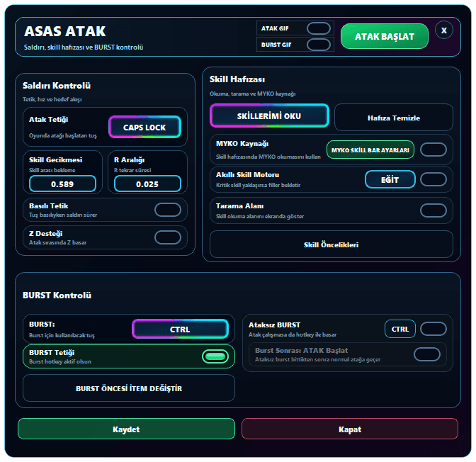
Task: Click the EĞİT button
Action: (390, 179)
